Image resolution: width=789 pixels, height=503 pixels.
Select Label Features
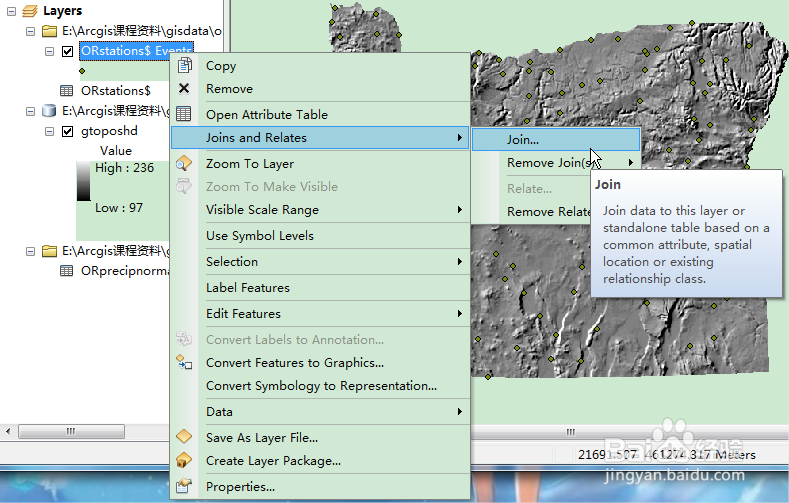tap(320, 288)
